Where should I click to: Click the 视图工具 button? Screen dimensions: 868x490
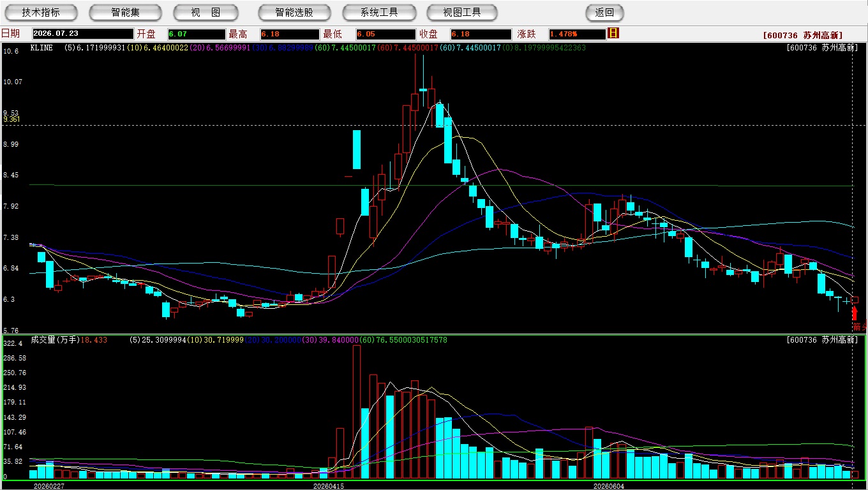tap(463, 12)
